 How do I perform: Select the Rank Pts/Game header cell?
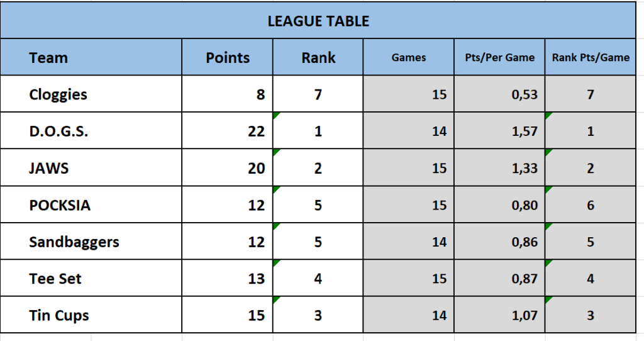click(591, 58)
